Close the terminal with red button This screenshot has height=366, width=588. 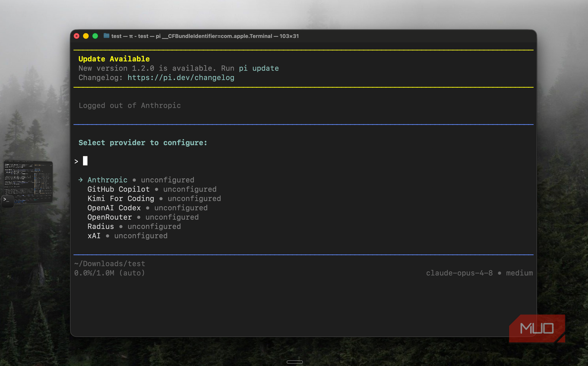point(77,36)
